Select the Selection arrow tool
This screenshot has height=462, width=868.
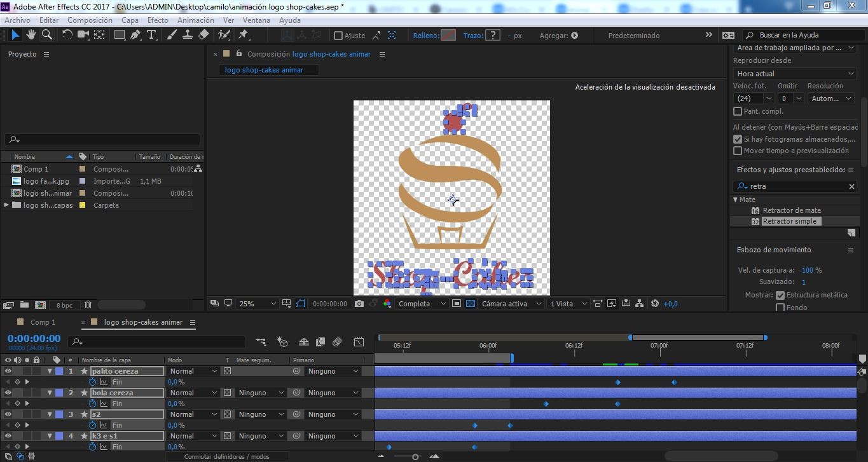point(16,35)
